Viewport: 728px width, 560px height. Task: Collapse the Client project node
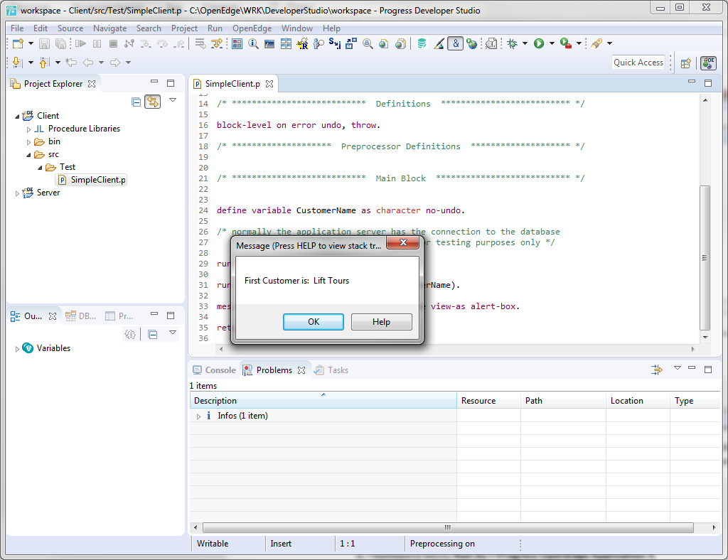(x=17, y=117)
